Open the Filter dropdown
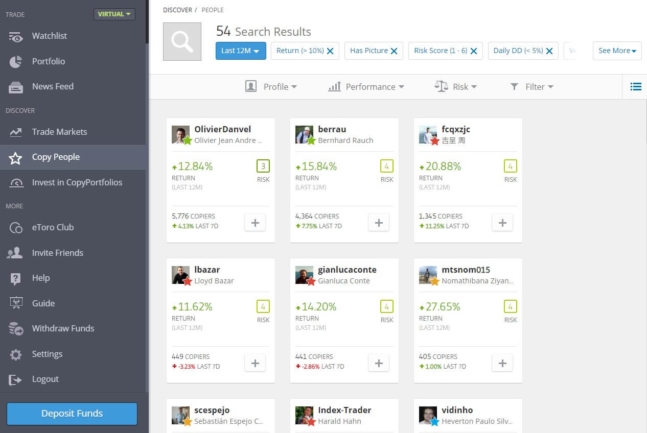Image resolution: width=647 pixels, height=433 pixels. [x=531, y=87]
